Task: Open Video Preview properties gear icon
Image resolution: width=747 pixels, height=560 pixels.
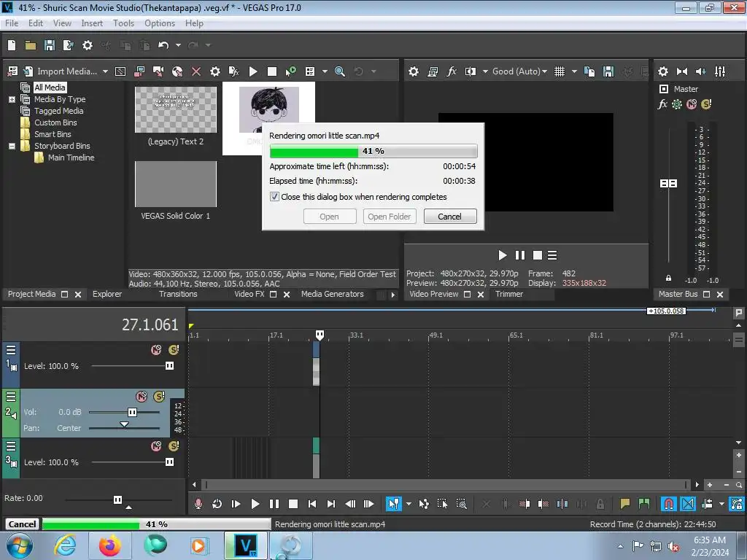Action: coord(414,71)
